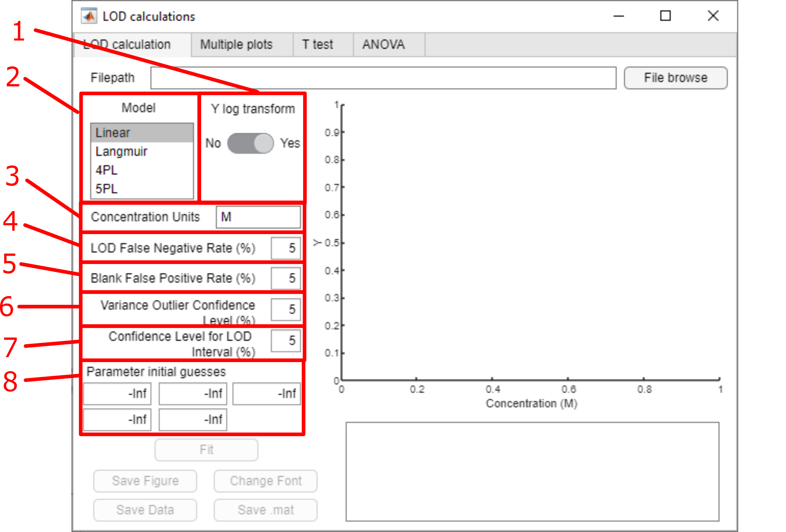Click the Fit button

[x=206, y=450]
